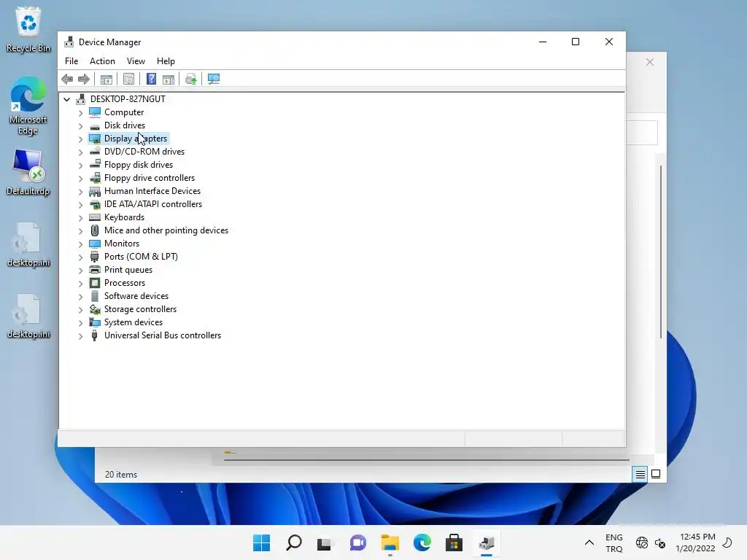This screenshot has width=747, height=560.
Task: Expand the Ports (COM & LPT) category
Action: pos(80,257)
